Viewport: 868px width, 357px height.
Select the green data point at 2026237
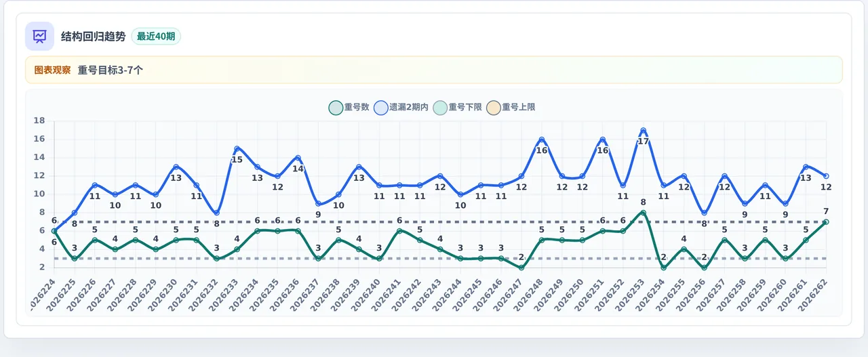click(x=318, y=258)
